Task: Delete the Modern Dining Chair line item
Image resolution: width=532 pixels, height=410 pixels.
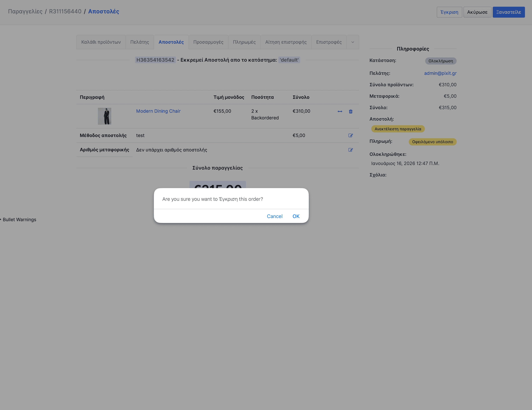Action: 351,111
